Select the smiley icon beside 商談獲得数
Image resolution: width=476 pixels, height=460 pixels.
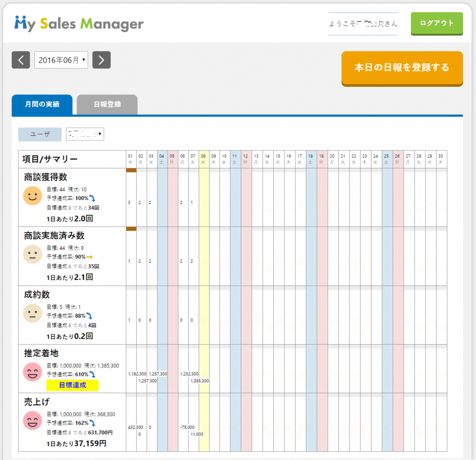(32, 196)
